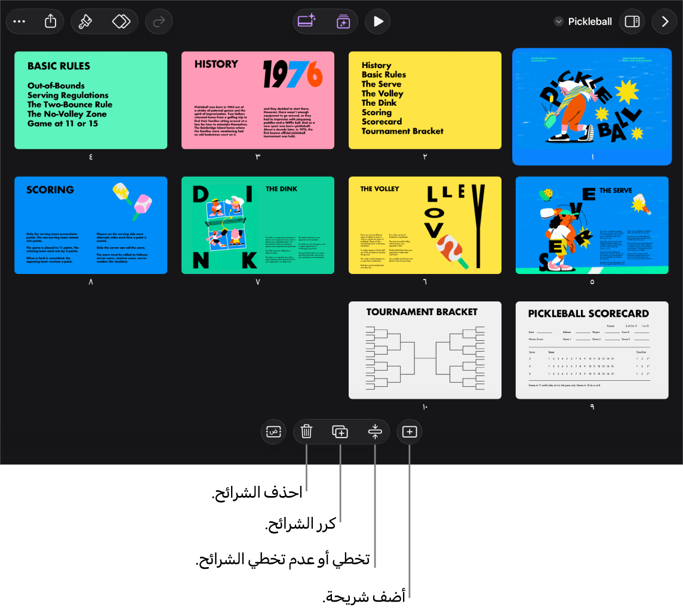The image size is (683, 616).
Task: Toggle the sidebar view button
Action: point(632,21)
